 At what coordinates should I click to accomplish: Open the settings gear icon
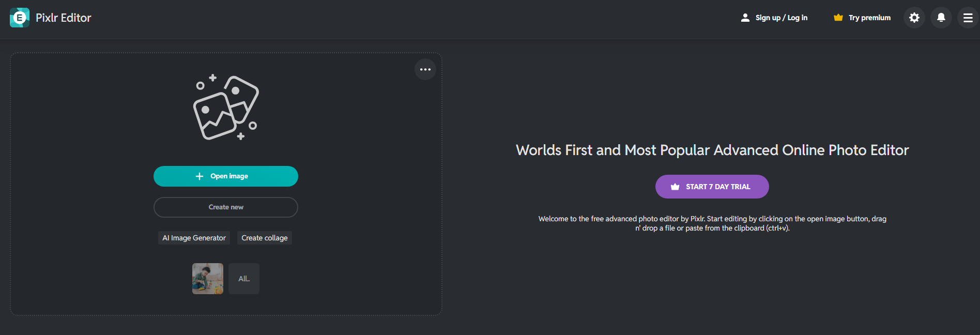coord(914,18)
